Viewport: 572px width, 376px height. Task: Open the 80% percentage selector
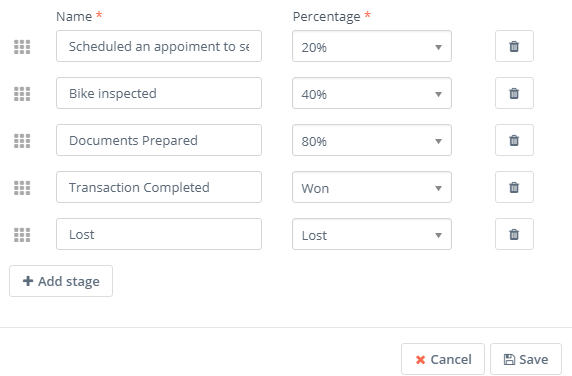point(372,140)
